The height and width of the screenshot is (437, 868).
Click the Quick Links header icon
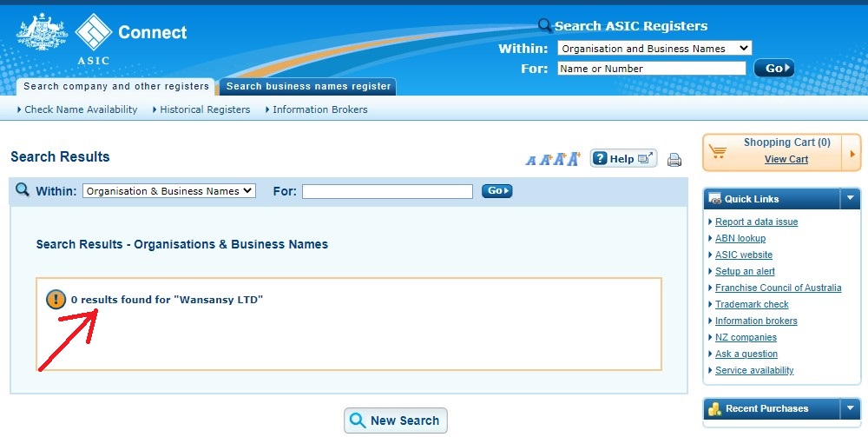point(714,199)
